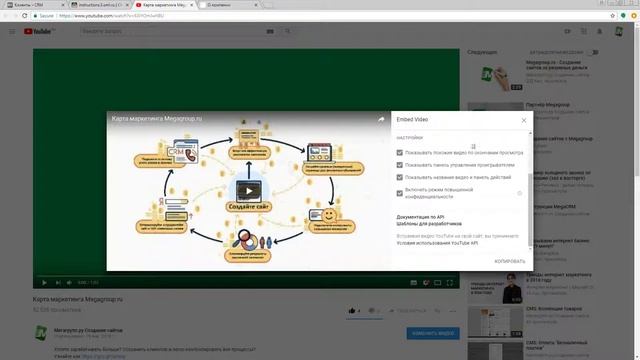Click the share button below the video
The width and height of the screenshot is (640, 360).
407,311
